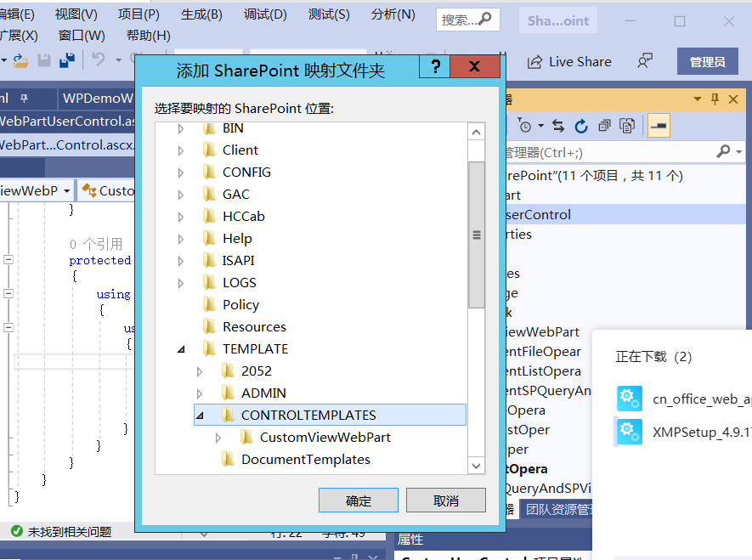Collapse the CONTROLTEMPLATES folder node

click(x=200, y=416)
